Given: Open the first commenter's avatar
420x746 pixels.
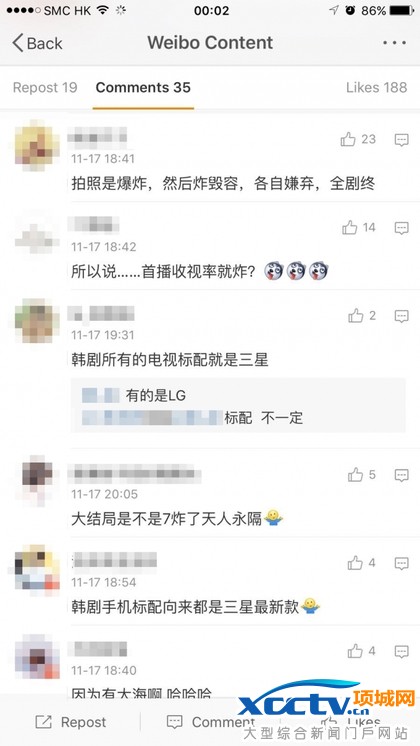Looking at the screenshot, I should tap(37, 145).
